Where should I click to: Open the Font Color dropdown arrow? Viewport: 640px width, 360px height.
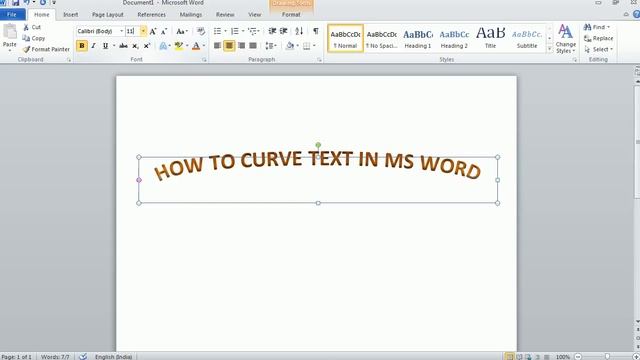[204, 46]
